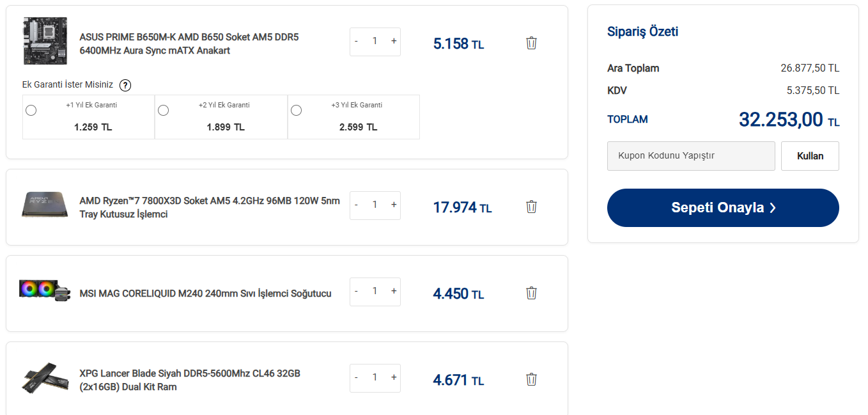Click the Sepeti Onayla button

723,208
